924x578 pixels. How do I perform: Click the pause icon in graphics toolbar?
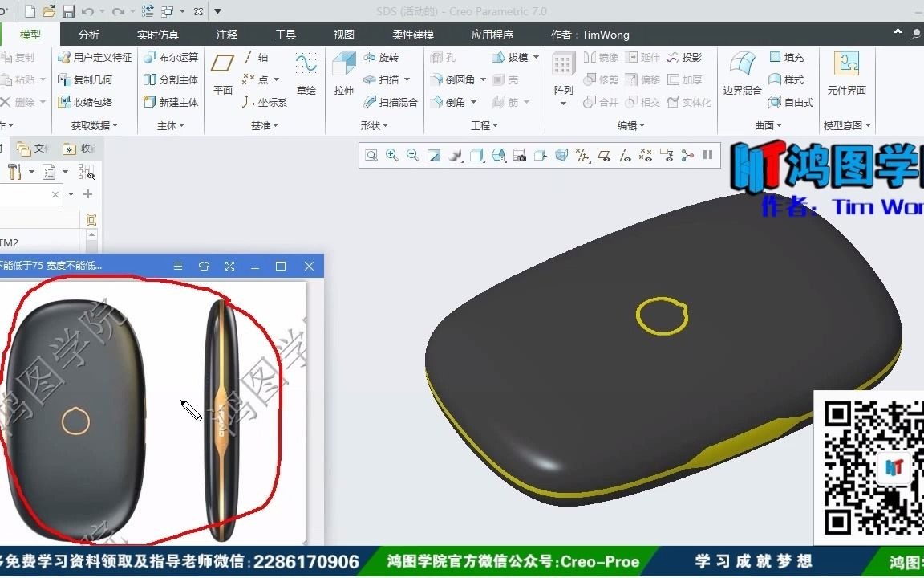709,156
